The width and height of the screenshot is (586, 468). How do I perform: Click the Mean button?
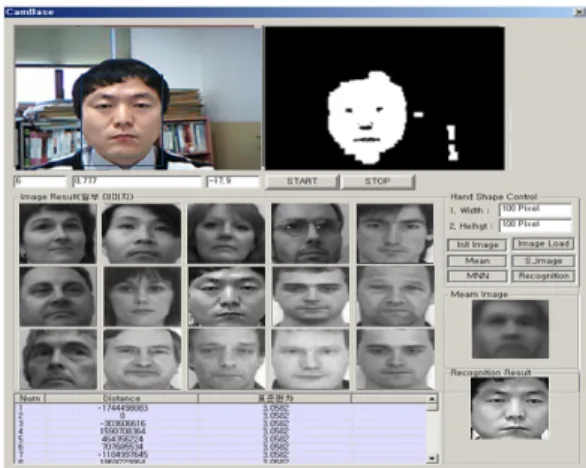point(477,261)
